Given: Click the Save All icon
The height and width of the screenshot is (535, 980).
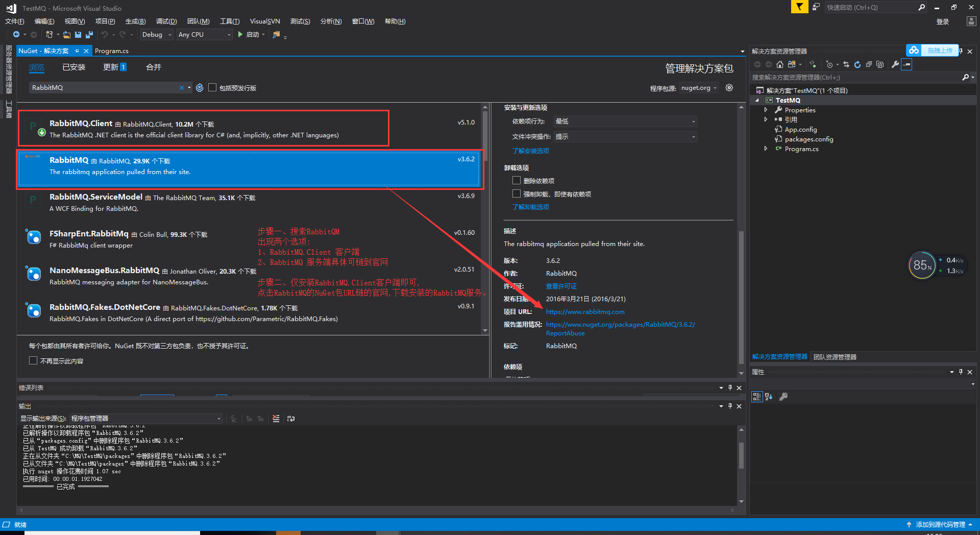Looking at the screenshot, I should tap(89, 35).
